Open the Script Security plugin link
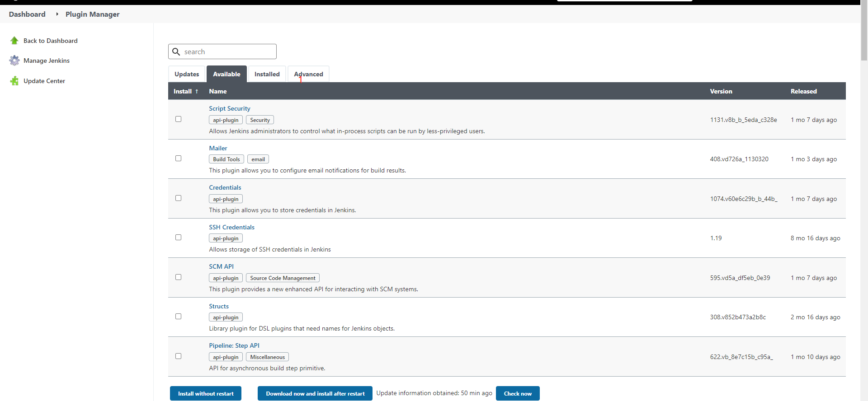Screen dimensions: 868x401 [x=229, y=108]
